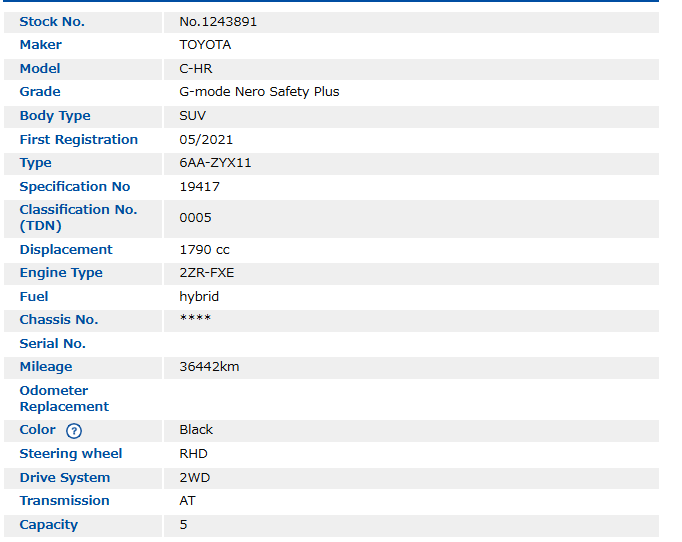Click the hybrid fuel value
682x542 pixels.
[199, 297]
